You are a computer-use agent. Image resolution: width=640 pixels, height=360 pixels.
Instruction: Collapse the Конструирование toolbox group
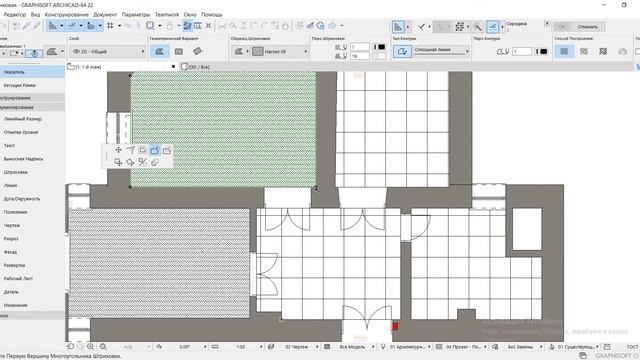click(x=32, y=98)
